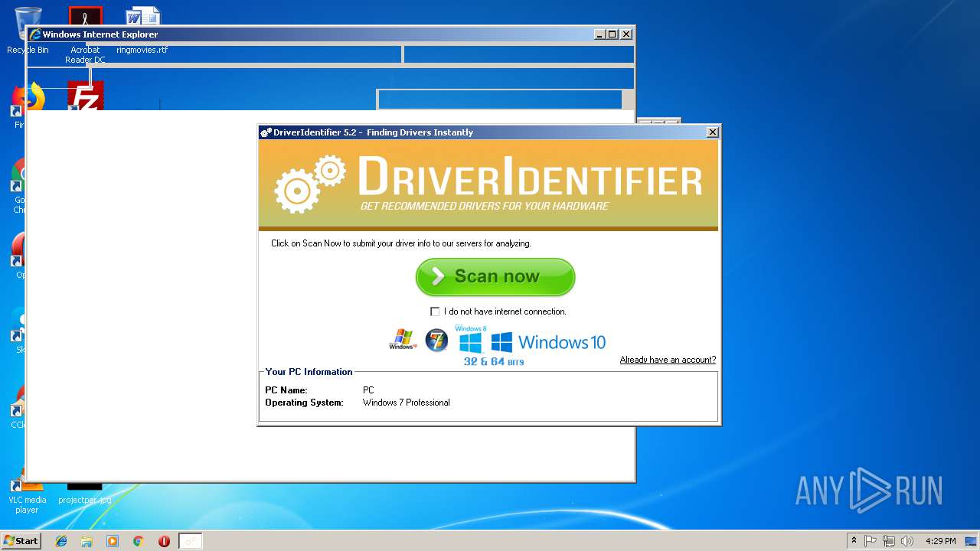The height and width of the screenshot is (551, 980).
Task: Click the Windows 7 logo
Action: pos(436,340)
